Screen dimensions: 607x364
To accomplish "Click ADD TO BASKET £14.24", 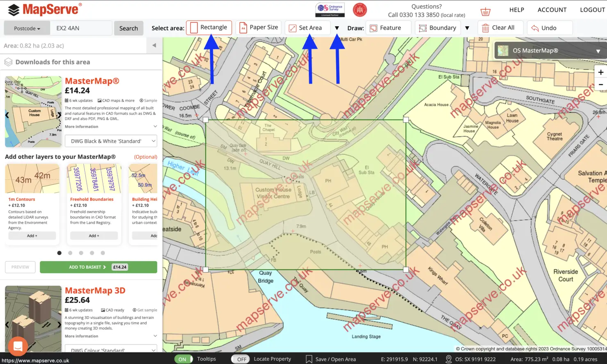I will point(98,267).
